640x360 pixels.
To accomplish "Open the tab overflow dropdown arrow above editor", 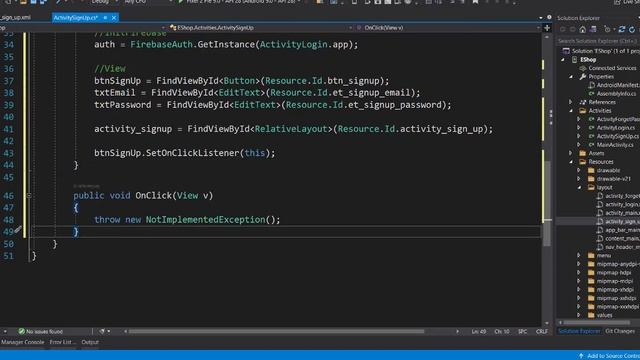I will (540, 18).
